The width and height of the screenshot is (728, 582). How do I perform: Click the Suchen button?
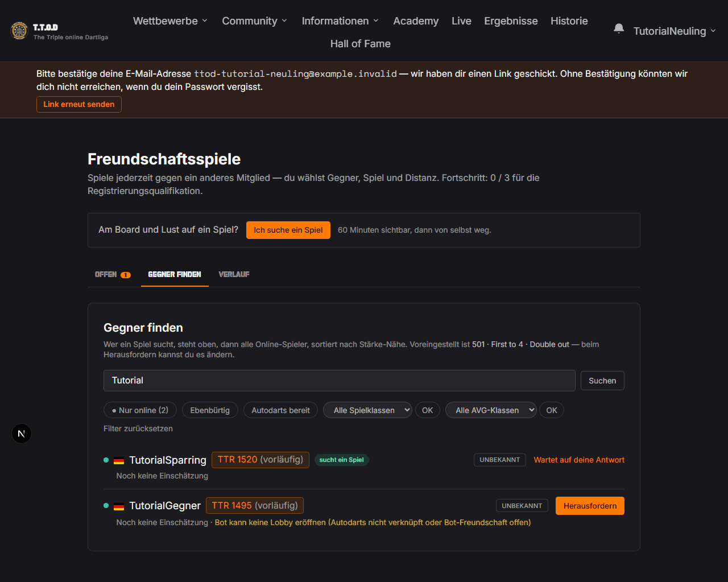click(x=602, y=381)
